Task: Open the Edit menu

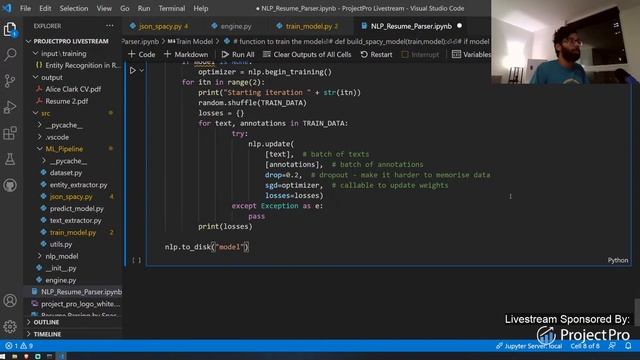Action: [x=45, y=8]
